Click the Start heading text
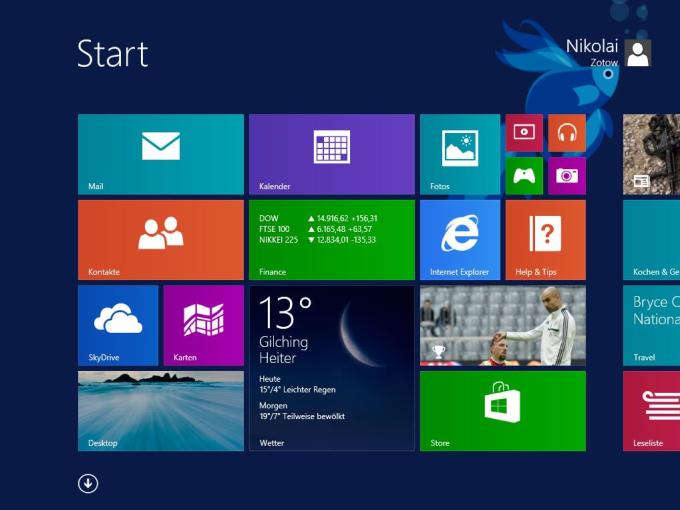 (113, 54)
